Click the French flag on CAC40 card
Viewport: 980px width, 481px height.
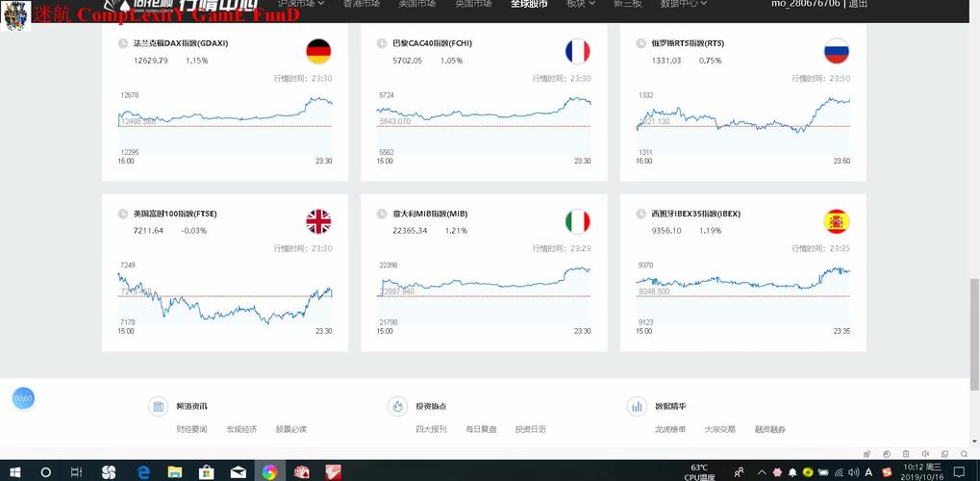coord(577,52)
